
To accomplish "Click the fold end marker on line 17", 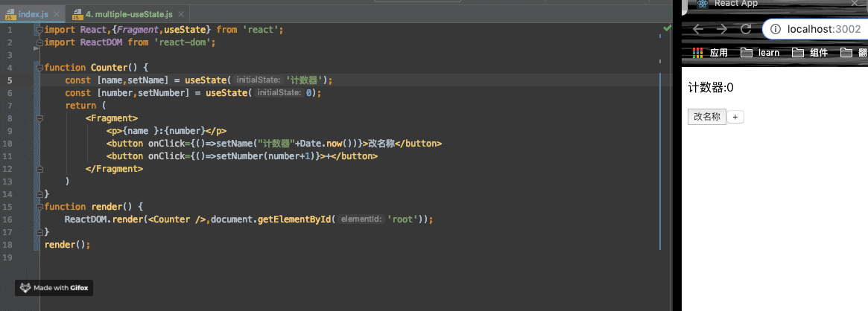I will 39,232.
